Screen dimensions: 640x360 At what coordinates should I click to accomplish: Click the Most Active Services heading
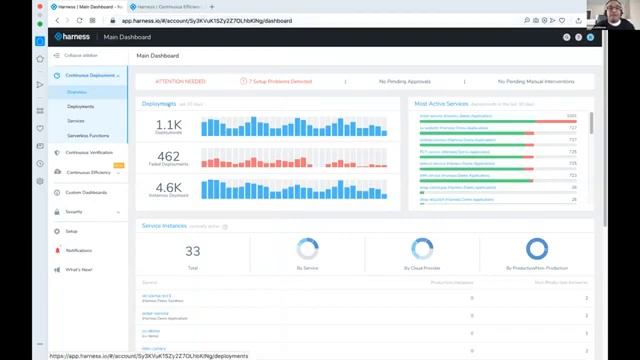[441, 104]
